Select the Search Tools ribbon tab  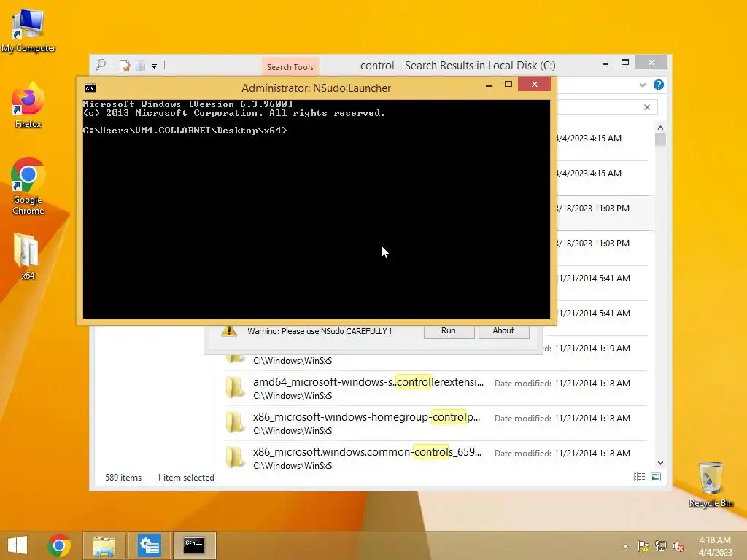tap(290, 66)
